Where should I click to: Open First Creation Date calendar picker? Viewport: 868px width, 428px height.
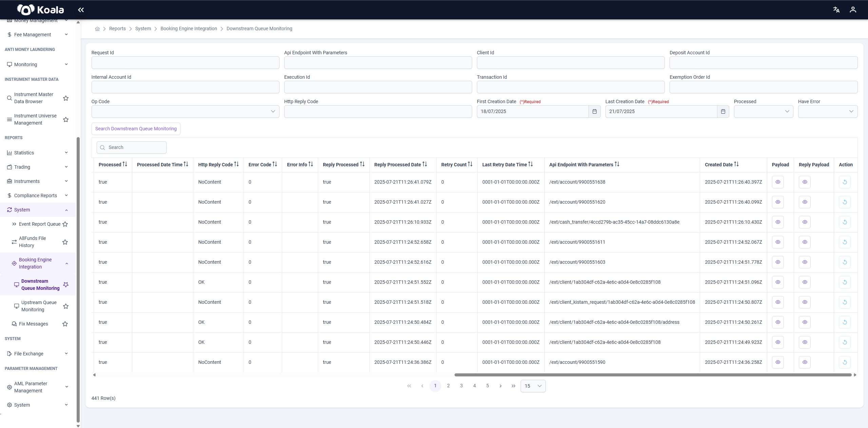click(x=594, y=111)
